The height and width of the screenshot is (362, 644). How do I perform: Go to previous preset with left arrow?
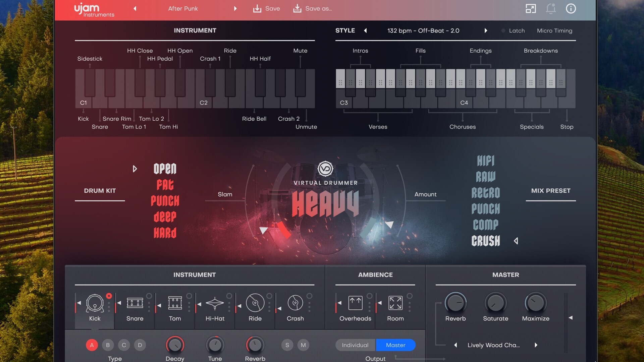[135, 8]
